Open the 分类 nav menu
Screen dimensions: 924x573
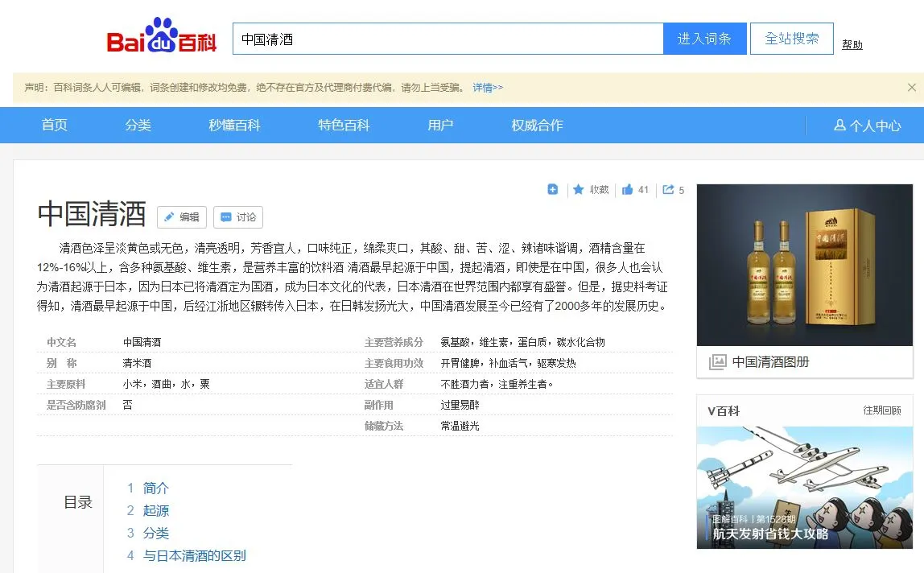point(138,125)
